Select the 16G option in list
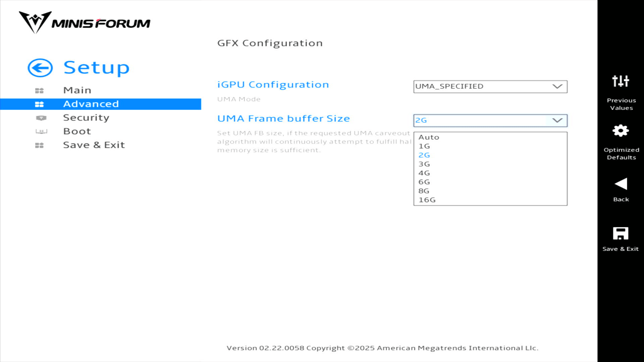This screenshot has height=362, width=644. coord(427,200)
